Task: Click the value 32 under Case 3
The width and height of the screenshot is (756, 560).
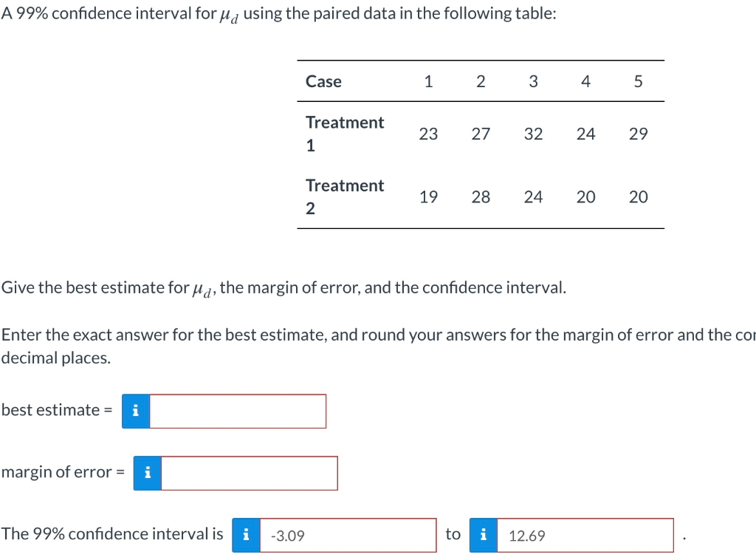Action: pyautogui.click(x=533, y=133)
